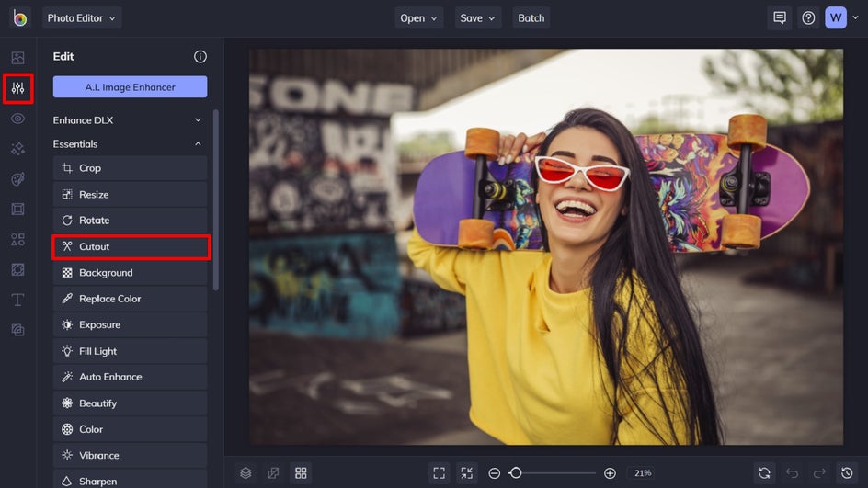Viewport: 868px width, 488px height.
Task: Select the Replace Color option
Action: tap(131, 299)
